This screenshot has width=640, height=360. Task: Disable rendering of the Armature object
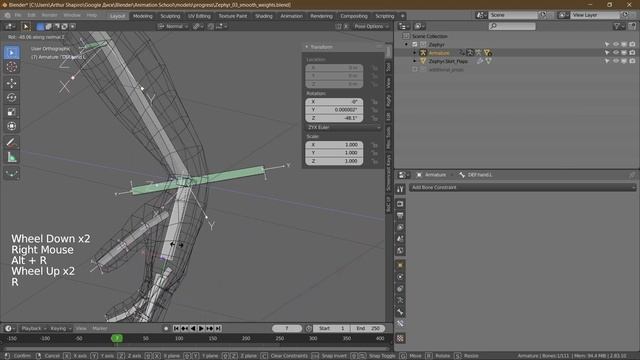pyautogui.click(x=632, y=53)
